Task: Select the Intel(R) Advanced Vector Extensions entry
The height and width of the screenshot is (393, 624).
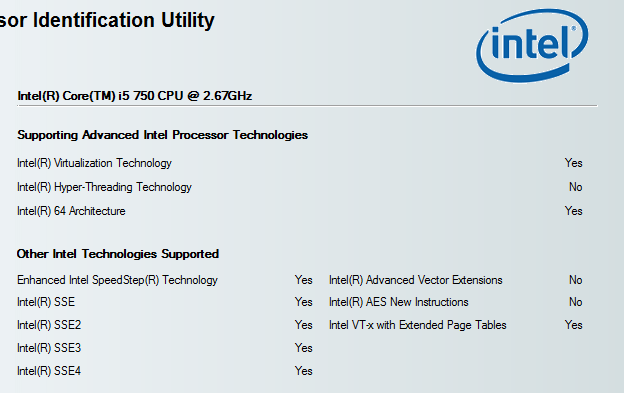Action: tap(416, 280)
